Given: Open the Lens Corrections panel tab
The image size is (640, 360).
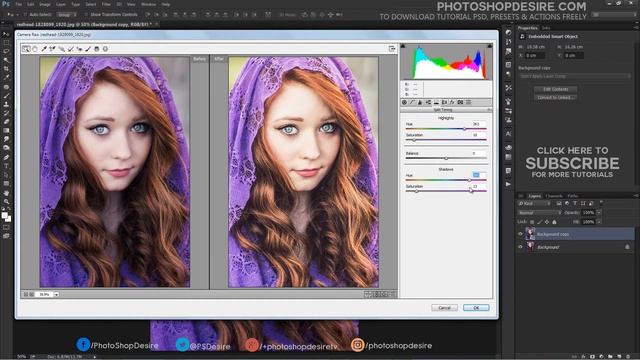Looking at the screenshot, I should click(444, 102).
